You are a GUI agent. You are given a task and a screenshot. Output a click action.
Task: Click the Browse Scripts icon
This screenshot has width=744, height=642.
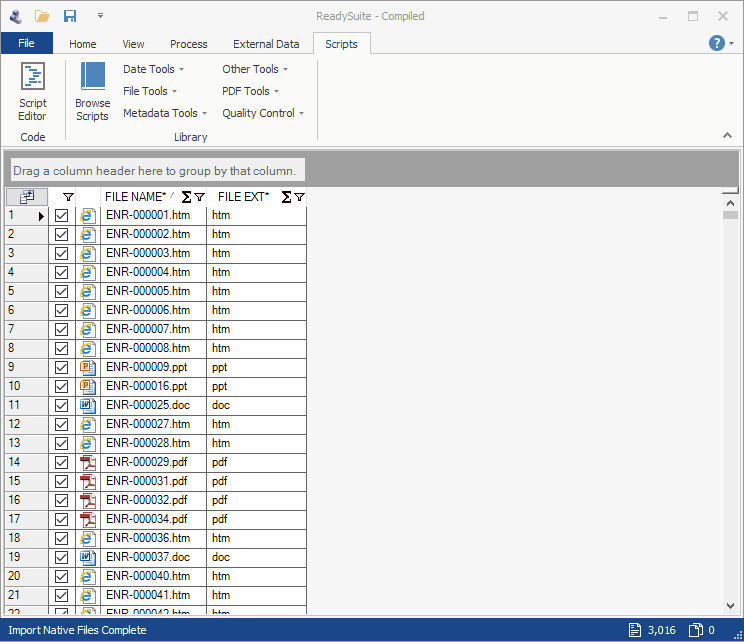coord(93,90)
